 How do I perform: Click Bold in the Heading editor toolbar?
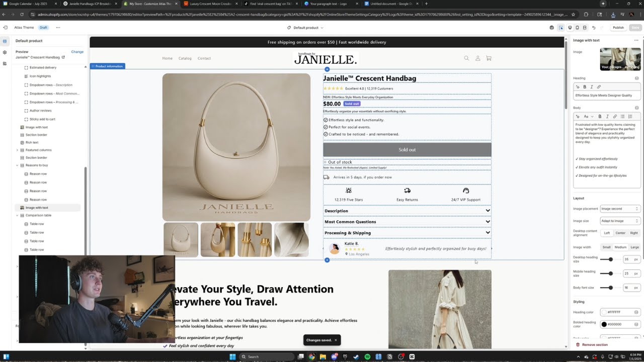(x=585, y=87)
